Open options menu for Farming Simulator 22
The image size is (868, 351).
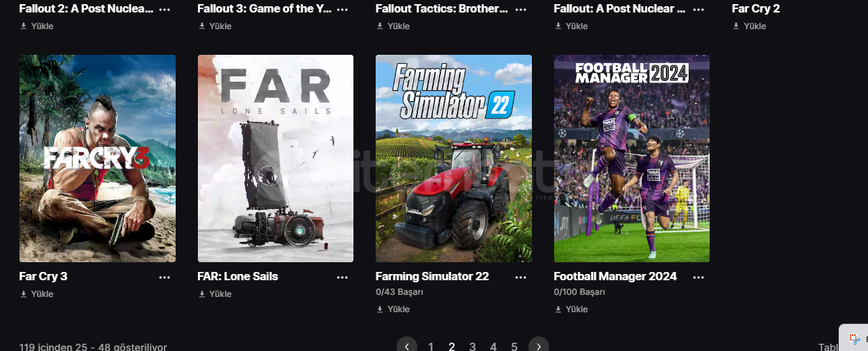521,277
